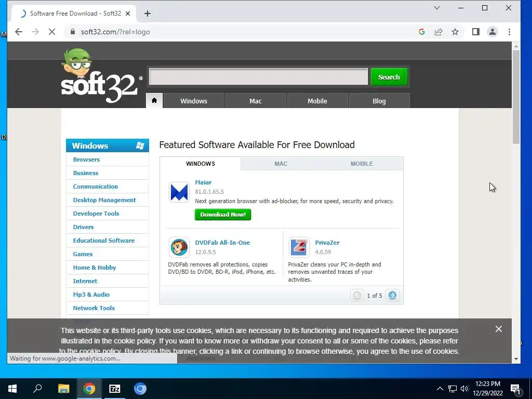Screen dimensions: 532x399
Task: Open File Explorer from taskbar
Action: (x=63, y=389)
